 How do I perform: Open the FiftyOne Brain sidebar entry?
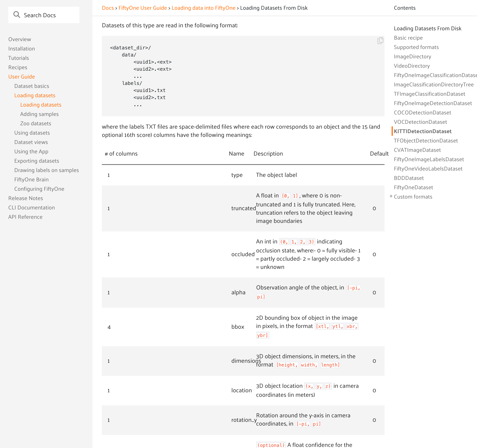point(31,179)
